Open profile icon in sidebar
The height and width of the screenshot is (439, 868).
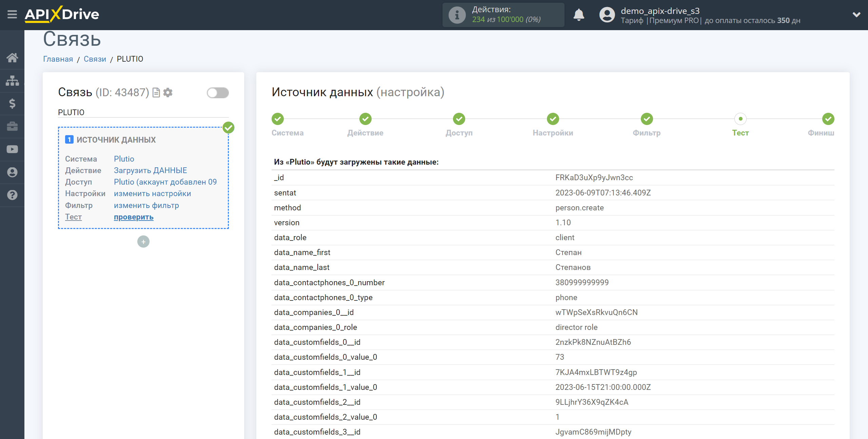[x=12, y=172]
